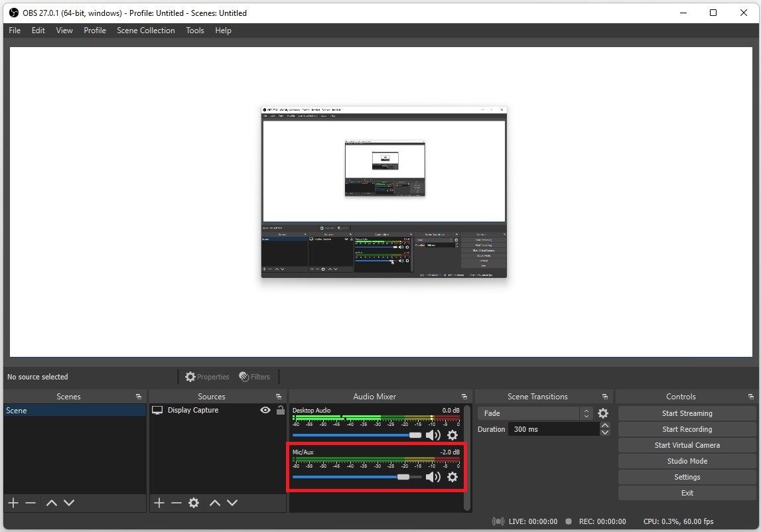Open the Tools menu
Screen dimensions: 761x532
pyautogui.click(x=195, y=31)
